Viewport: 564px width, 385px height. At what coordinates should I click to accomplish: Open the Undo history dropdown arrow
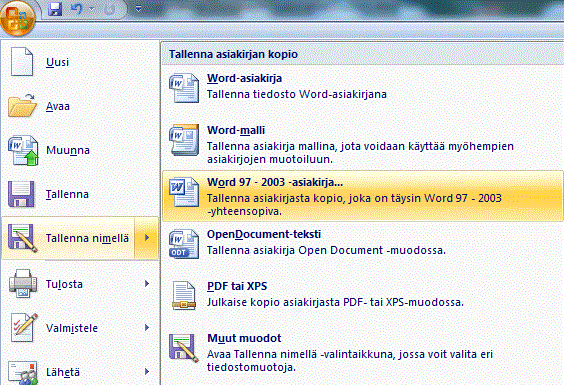pyautogui.click(x=92, y=9)
